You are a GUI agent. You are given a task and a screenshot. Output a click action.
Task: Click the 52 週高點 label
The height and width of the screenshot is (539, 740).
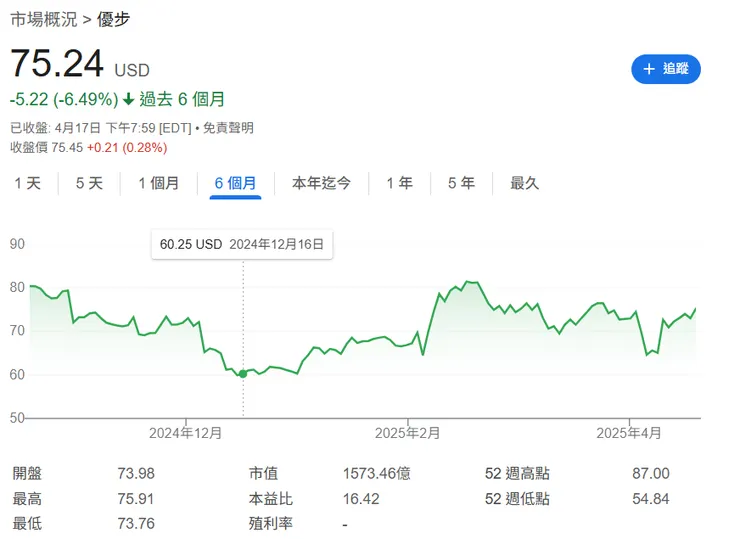pos(517,473)
